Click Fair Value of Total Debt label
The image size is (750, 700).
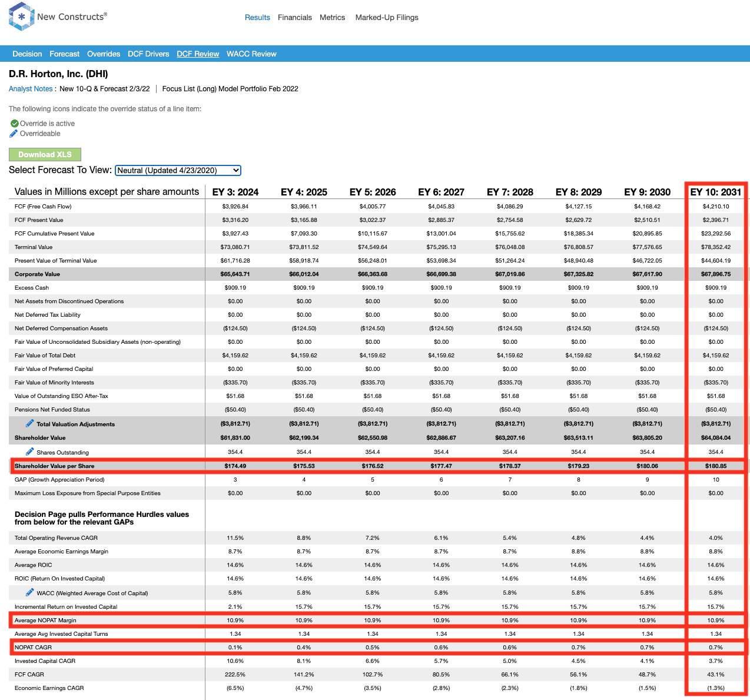click(x=45, y=356)
